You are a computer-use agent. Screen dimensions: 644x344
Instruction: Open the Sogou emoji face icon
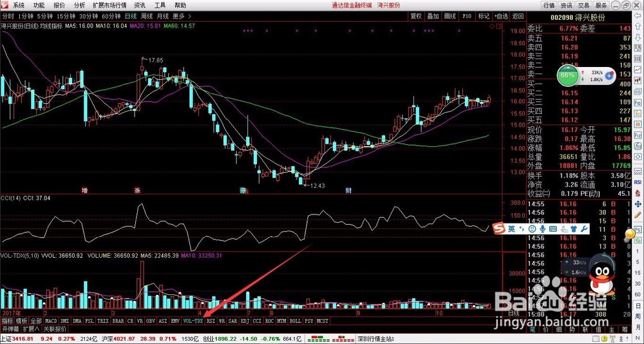[x=532, y=229]
